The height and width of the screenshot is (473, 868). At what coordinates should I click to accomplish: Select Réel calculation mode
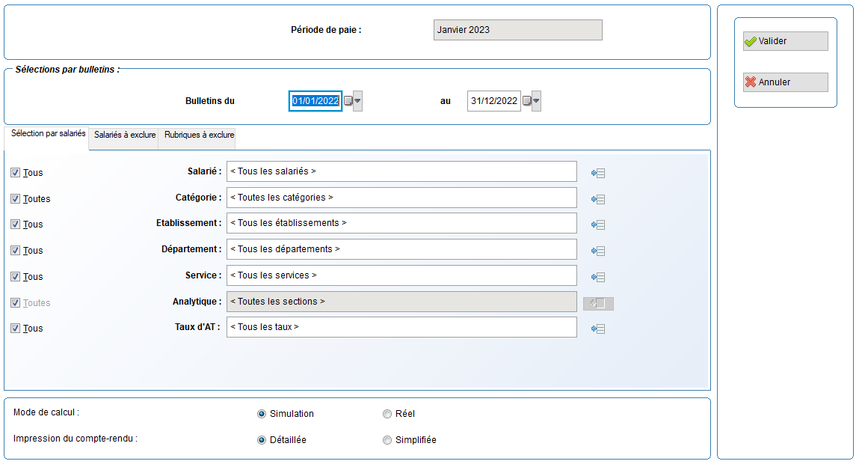point(387,415)
